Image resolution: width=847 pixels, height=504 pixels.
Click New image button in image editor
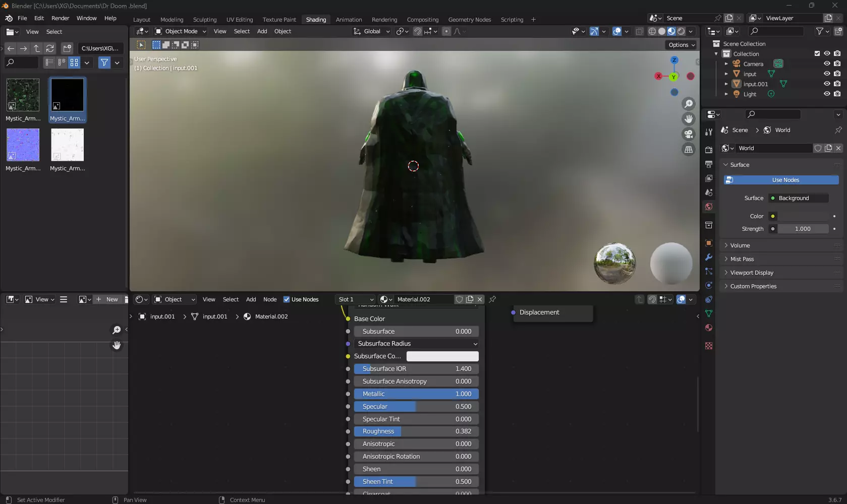[x=108, y=299]
